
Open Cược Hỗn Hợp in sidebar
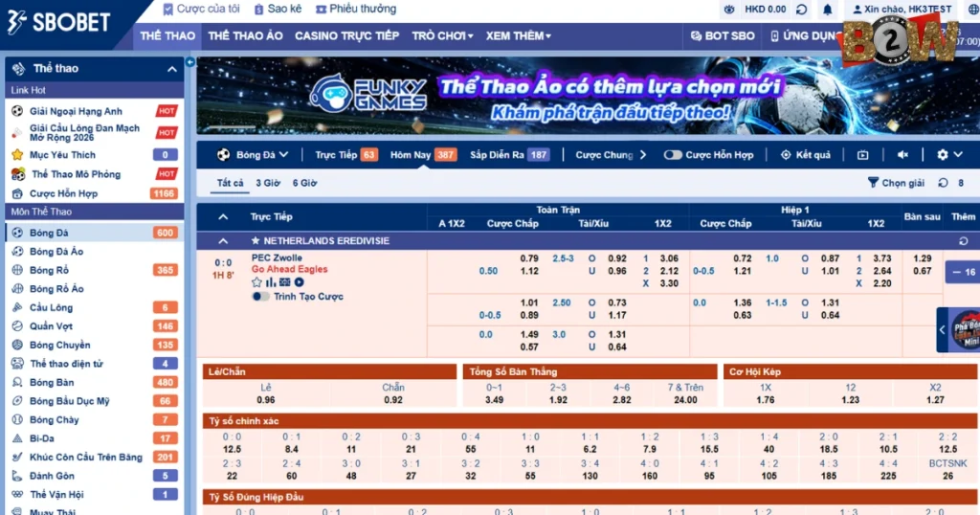[x=63, y=193]
